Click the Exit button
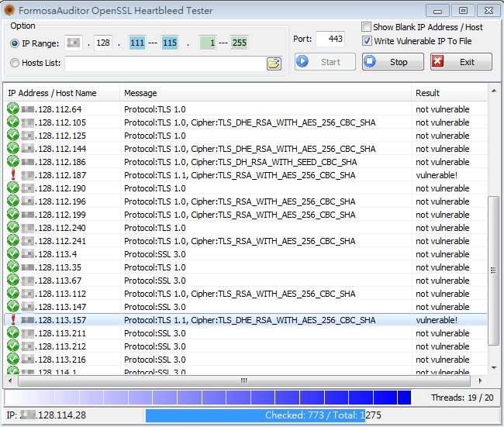Screen dimensions: 504x427 [461, 62]
